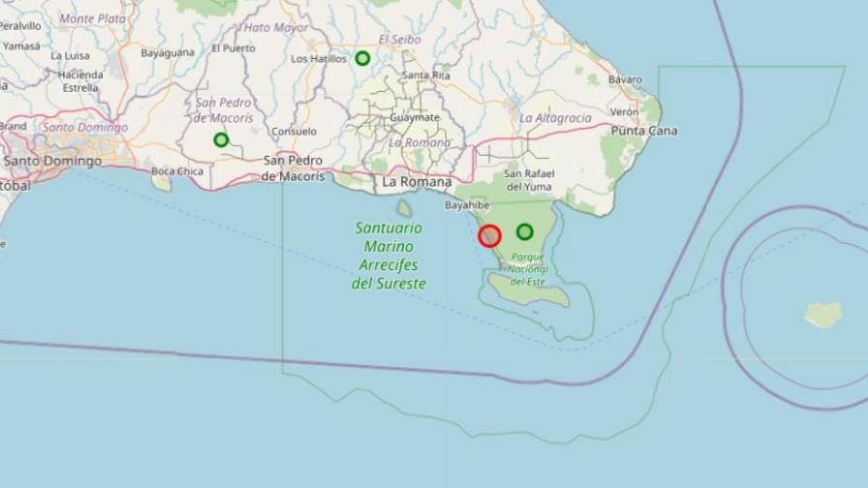This screenshot has height=488, width=868.
Task: Select the Boca Chica town label
Action: [x=177, y=171]
